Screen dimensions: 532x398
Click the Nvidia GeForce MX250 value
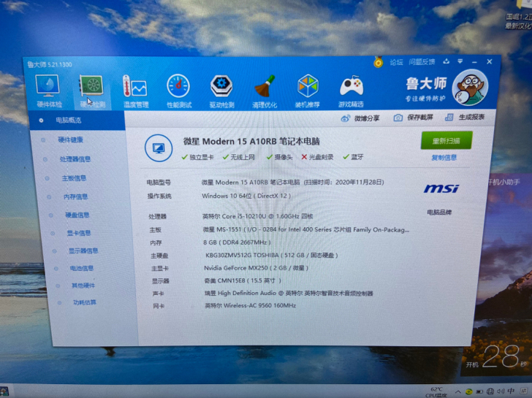click(256, 268)
